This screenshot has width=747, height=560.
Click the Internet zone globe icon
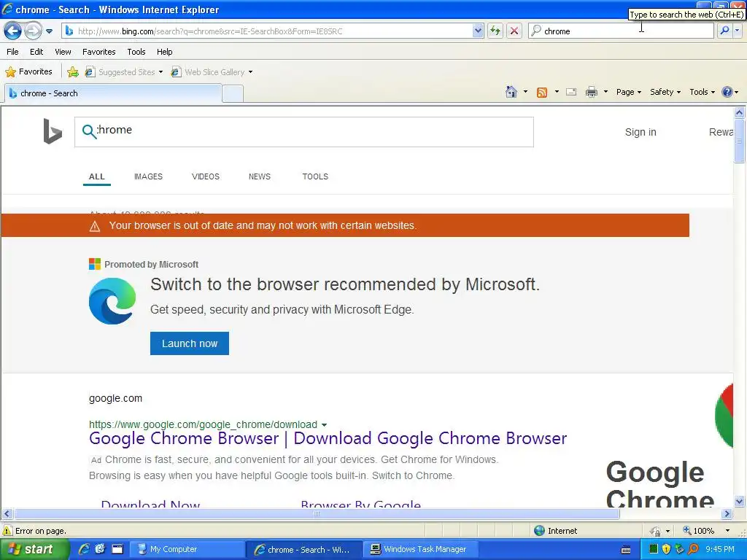[x=539, y=531]
